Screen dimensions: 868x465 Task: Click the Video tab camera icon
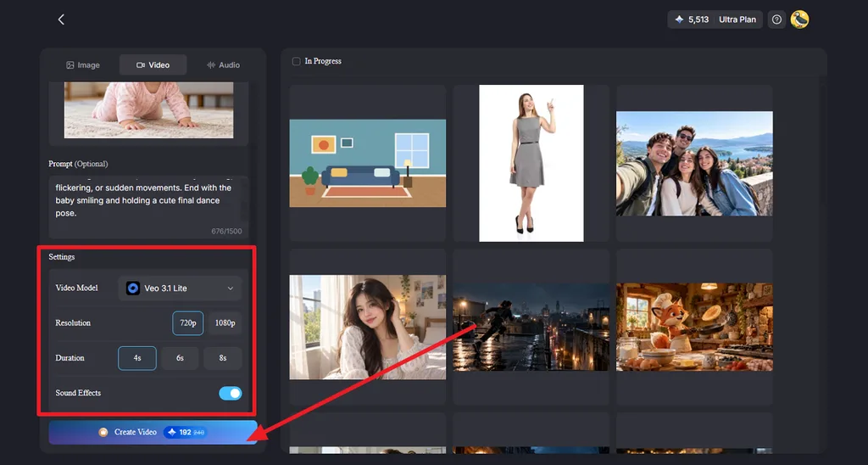pyautogui.click(x=141, y=64)
